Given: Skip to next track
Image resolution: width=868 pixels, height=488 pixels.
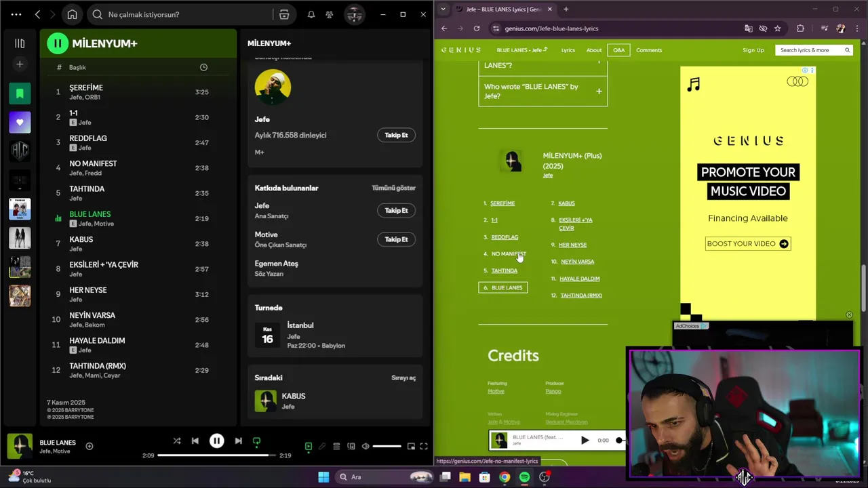Looking at the screenshot, I should coord(238,441).
